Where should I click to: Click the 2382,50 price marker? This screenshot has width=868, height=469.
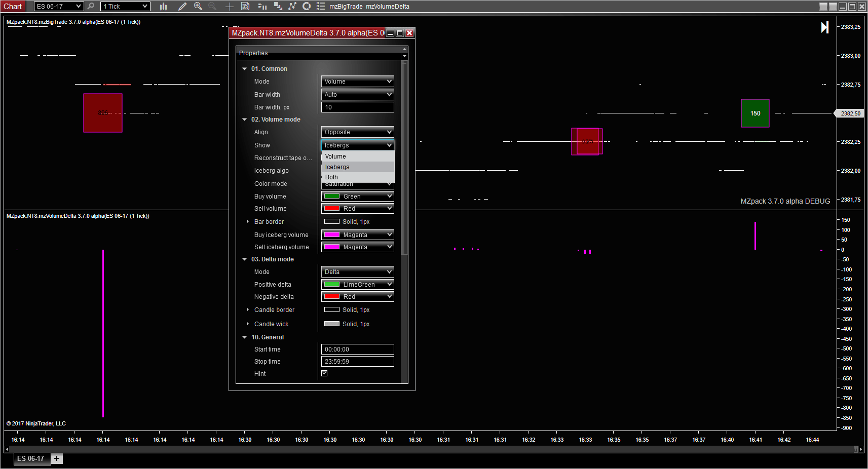coord(849,113)
